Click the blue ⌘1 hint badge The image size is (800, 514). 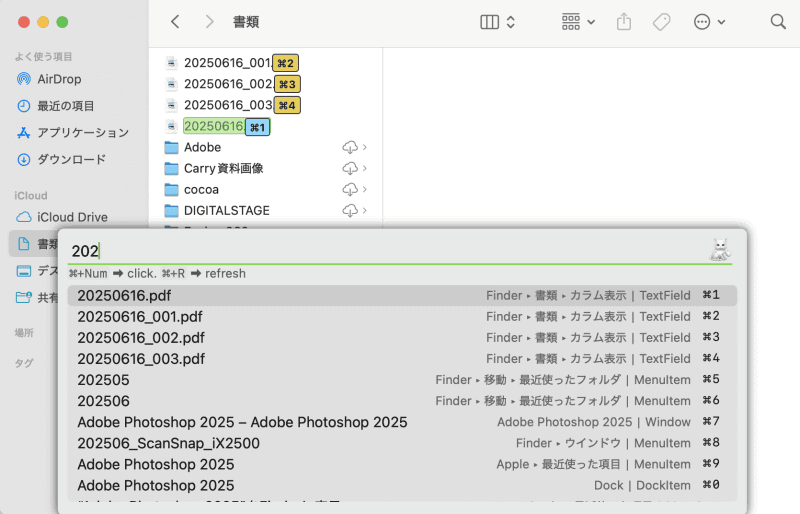[258, 127]
